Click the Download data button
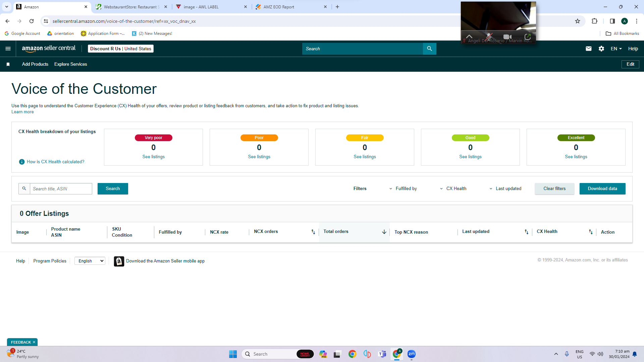644x362 pixels. 602,189
